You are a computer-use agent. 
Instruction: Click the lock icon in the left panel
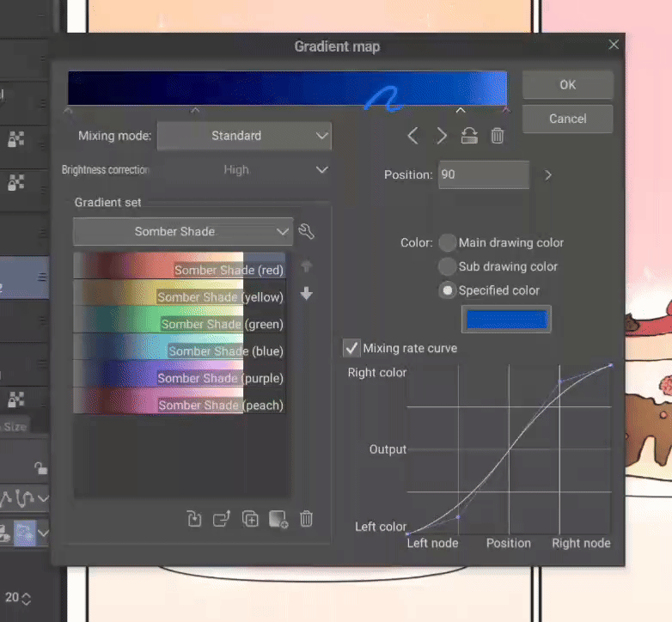click(40, 467)
